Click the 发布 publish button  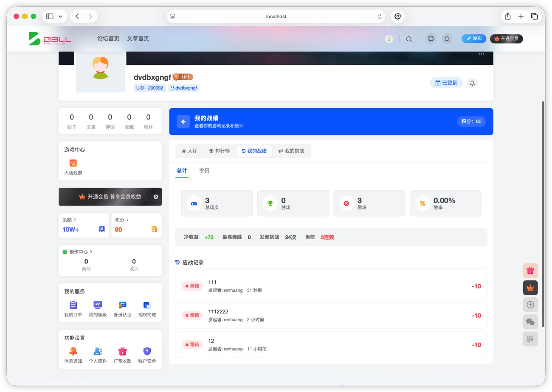[474, 39]
